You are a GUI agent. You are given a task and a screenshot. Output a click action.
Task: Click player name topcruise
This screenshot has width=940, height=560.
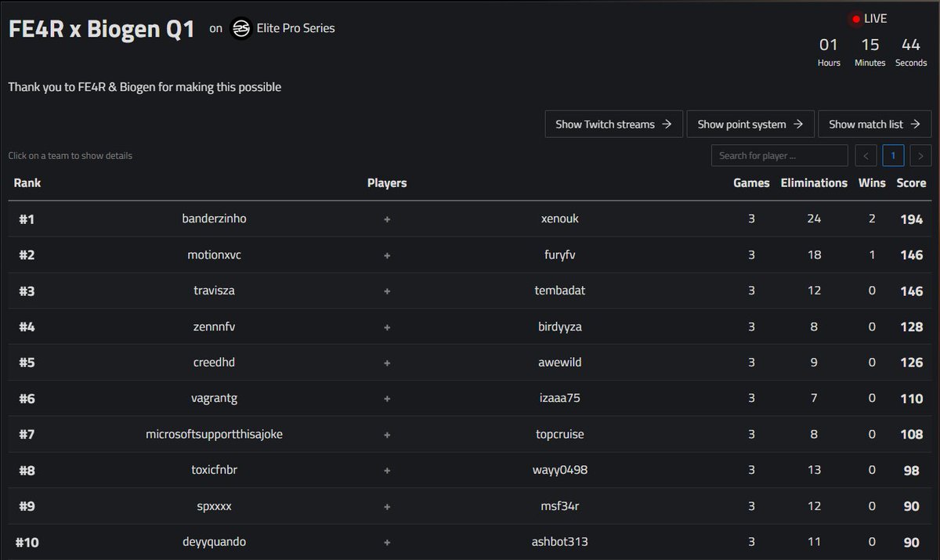pyautogui.click(x=560, y=434)
